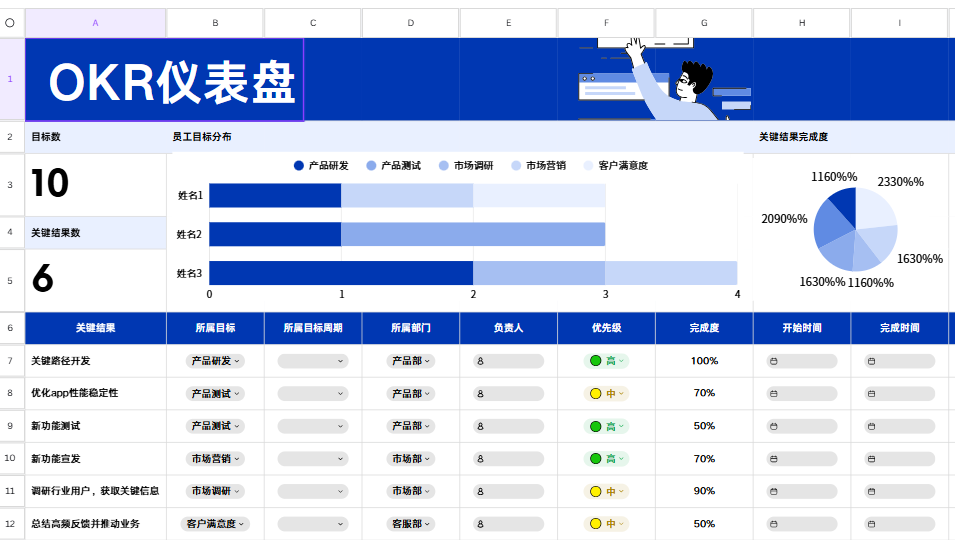Click the 关键结果 table header cell
955x540 pixels.
point(95,328)
